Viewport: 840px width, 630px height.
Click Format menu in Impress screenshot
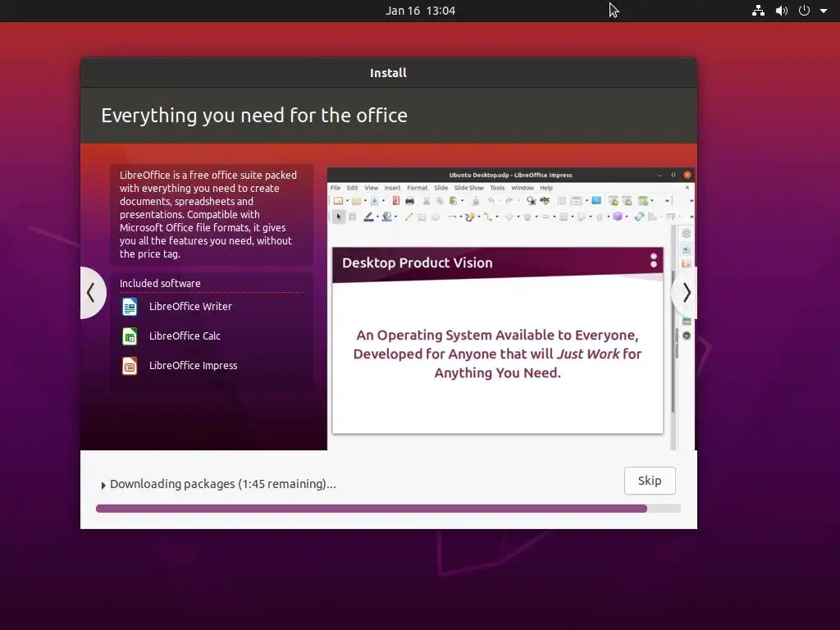(x=418, y=188)
